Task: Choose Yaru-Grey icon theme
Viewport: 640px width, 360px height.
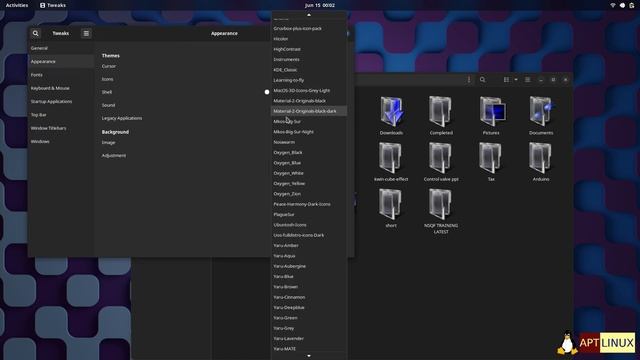Action: click(309, 328)
